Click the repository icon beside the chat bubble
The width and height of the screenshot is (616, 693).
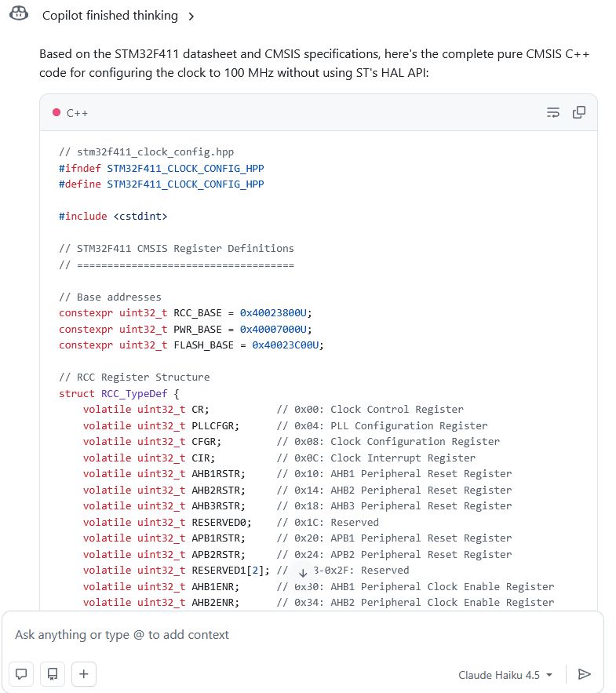click(53, 673)
